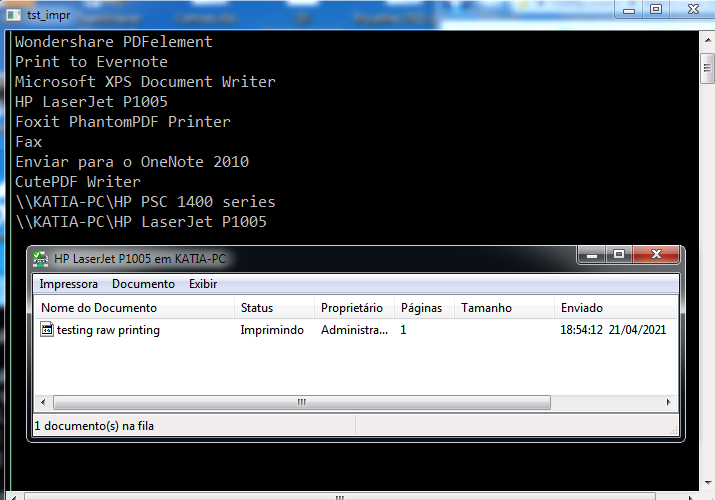The image size is (715, 500).
Task: Open the Impressora menu
Action: pos(68,284)
